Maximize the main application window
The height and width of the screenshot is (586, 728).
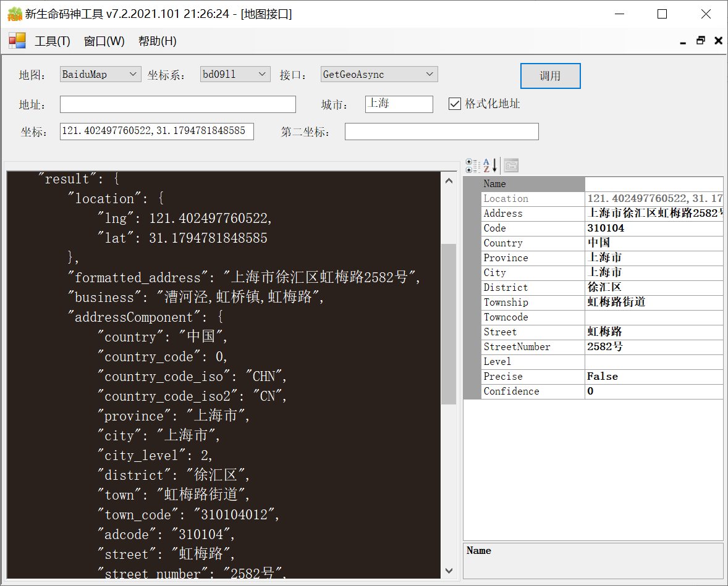pyautogui.click(x=662, y=14)
